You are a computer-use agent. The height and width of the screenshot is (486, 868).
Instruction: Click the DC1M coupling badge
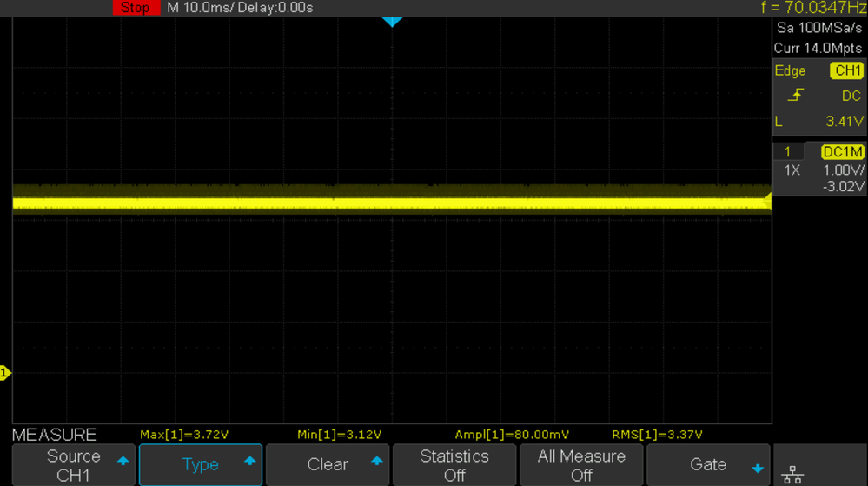coord(843,152)
